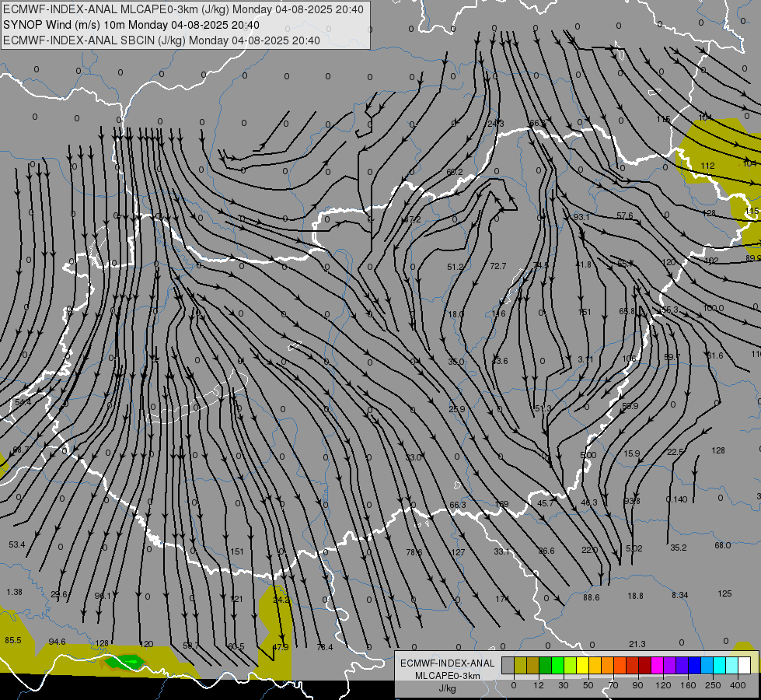Click legend tick label 12
The image size is (761, 700).
tap(539, 685)
